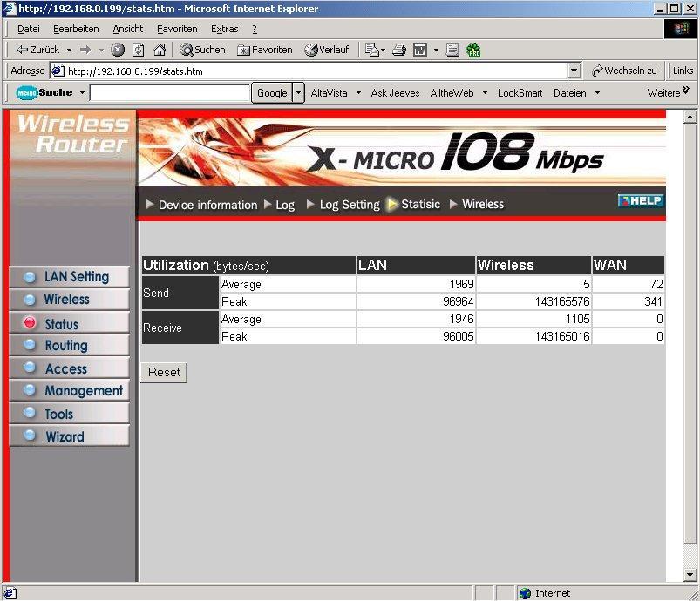Open the dropdown arrow beside the Word icon
This screenshot has width=700, height=601.
point(436,50)
